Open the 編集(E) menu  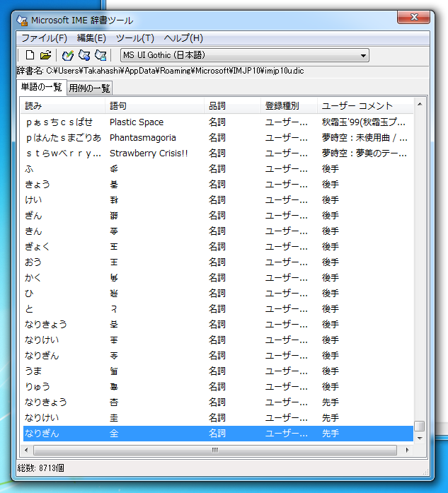pos(91,38)
